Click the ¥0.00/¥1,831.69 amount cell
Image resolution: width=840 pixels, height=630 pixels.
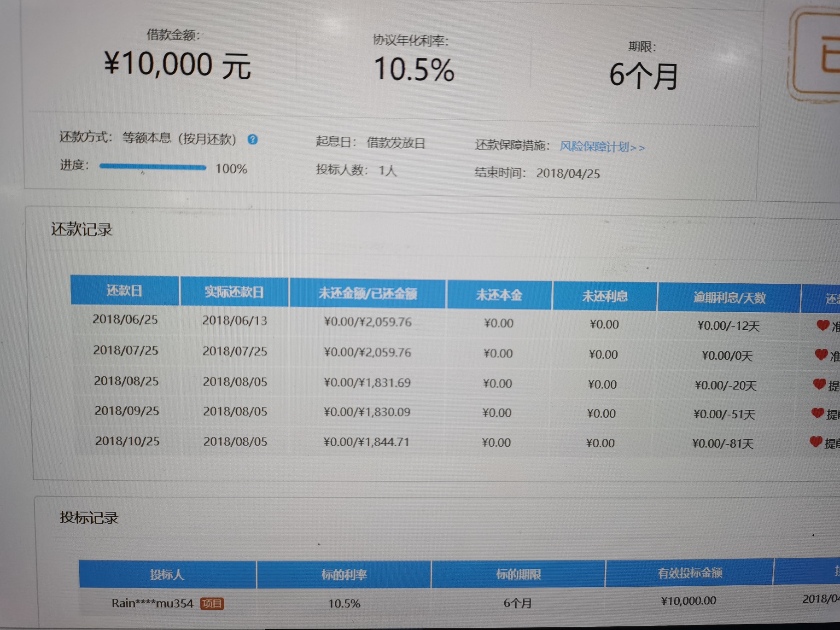pos(367,383)
